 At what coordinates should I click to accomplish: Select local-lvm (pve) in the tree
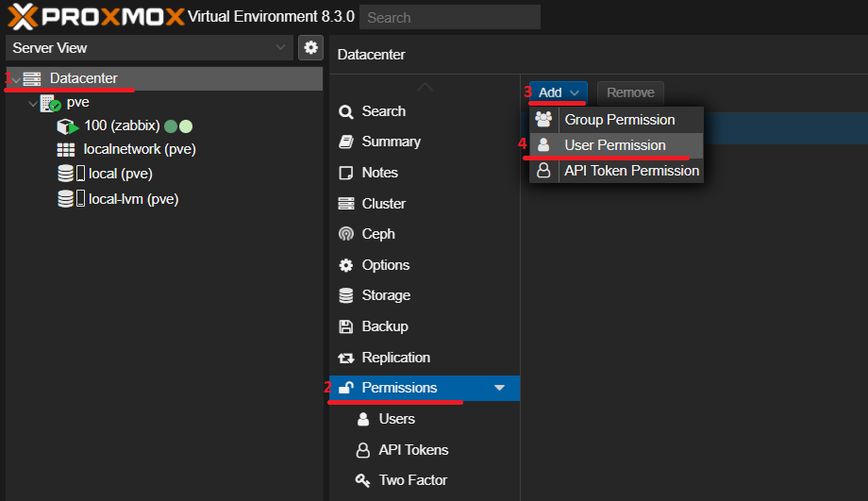coord(164,199)
